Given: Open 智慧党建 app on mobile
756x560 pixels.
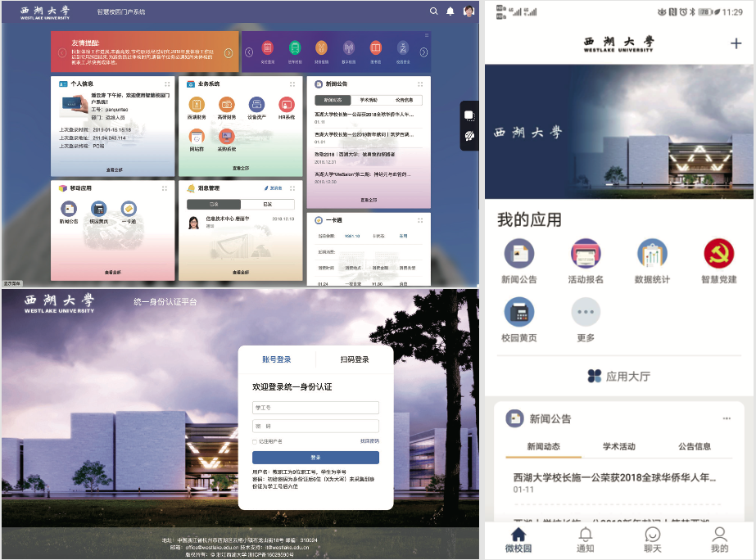Looking at the screenshot, I should 719,254.
